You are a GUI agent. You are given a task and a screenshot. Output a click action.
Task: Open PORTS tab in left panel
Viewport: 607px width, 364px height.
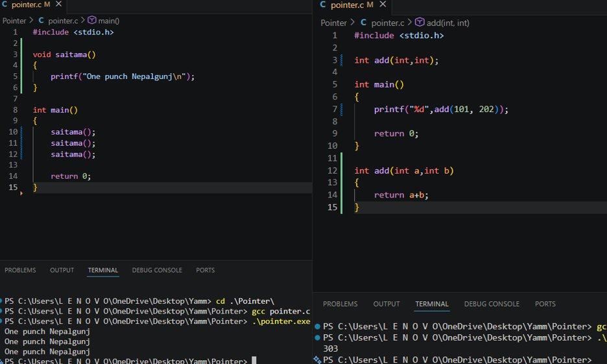[205, 270]
